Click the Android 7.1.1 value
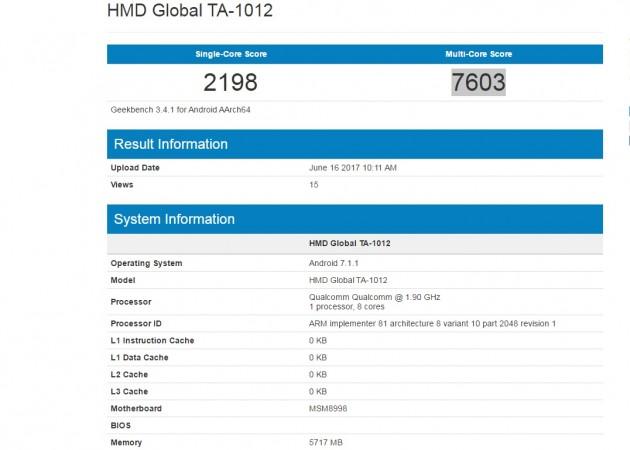 [x=333, y=263]
